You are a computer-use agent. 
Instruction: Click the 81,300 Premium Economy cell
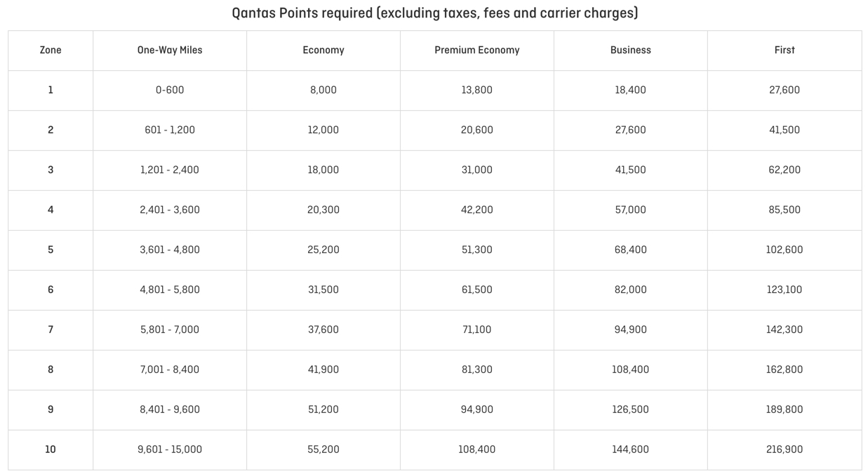click(477, 370)
